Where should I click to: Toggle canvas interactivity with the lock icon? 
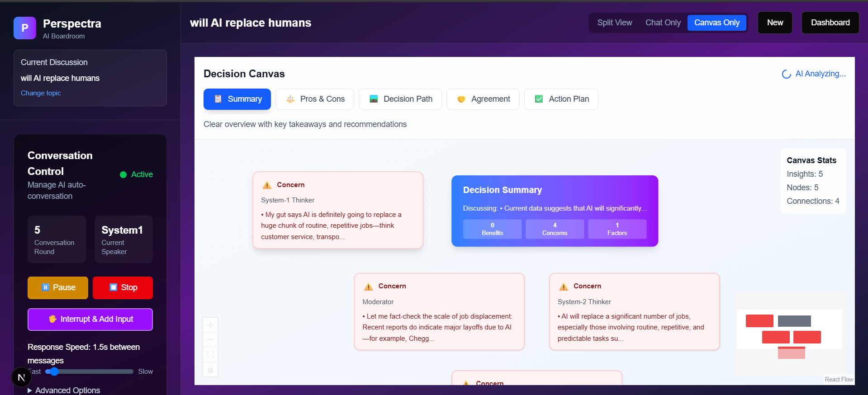tap(210, 369)
